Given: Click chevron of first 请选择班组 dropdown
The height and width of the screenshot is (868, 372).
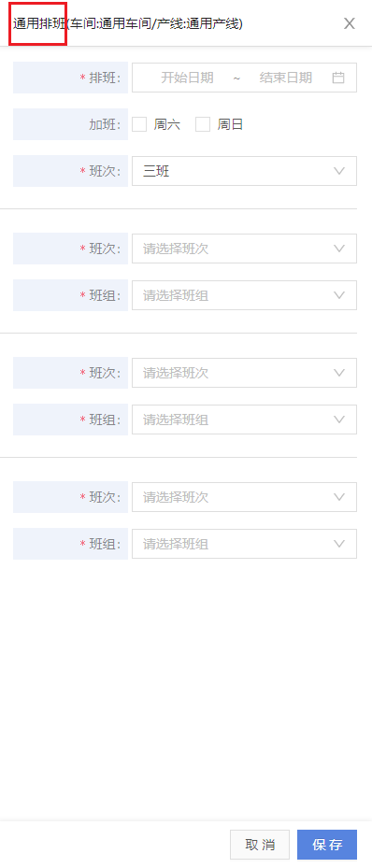Looking at the screenshot, I should 339,295.
